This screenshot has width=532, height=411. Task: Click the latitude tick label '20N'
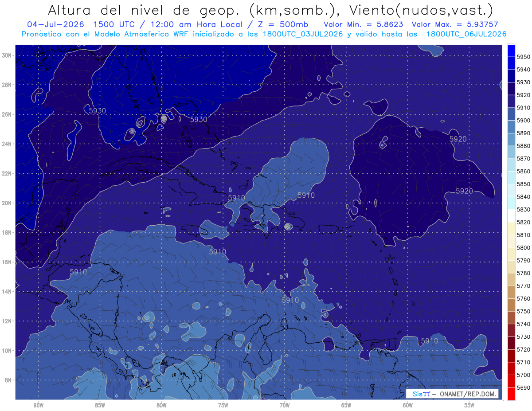[x=7, y=203]
